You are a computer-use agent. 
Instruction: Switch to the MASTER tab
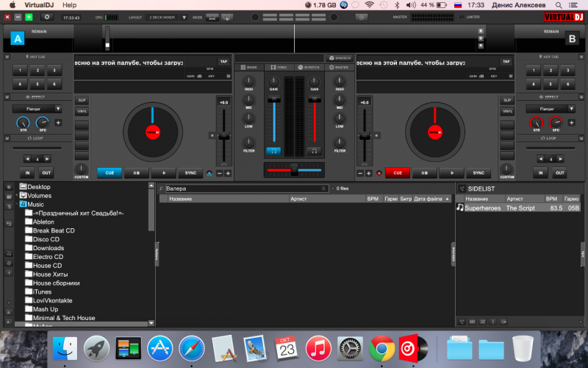pos(339,67)
